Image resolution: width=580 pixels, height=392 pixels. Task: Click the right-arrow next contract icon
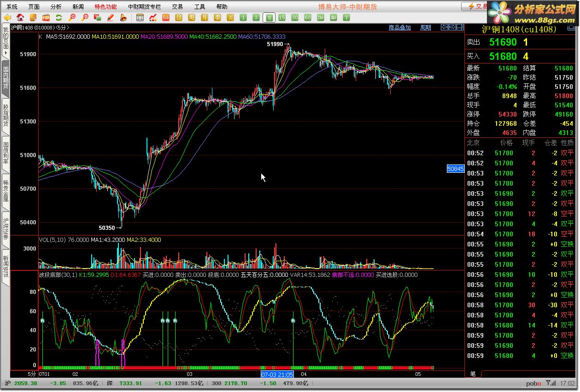click(x=452, y=27)
